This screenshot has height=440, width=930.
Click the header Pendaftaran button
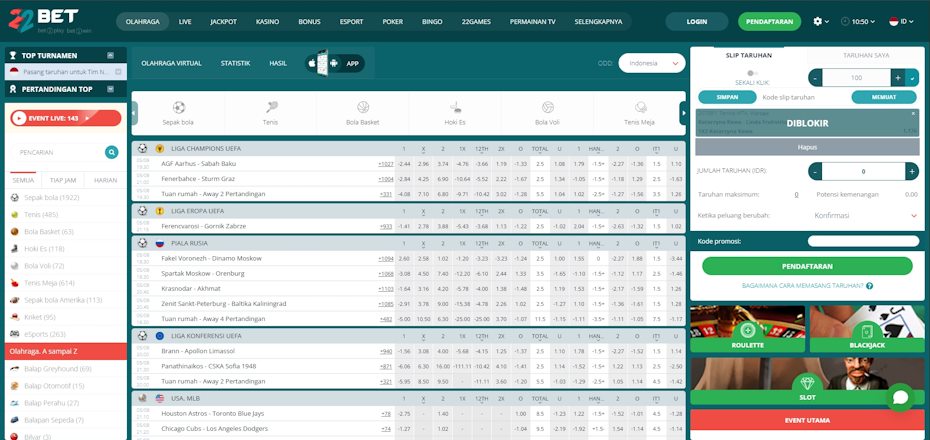769,21
